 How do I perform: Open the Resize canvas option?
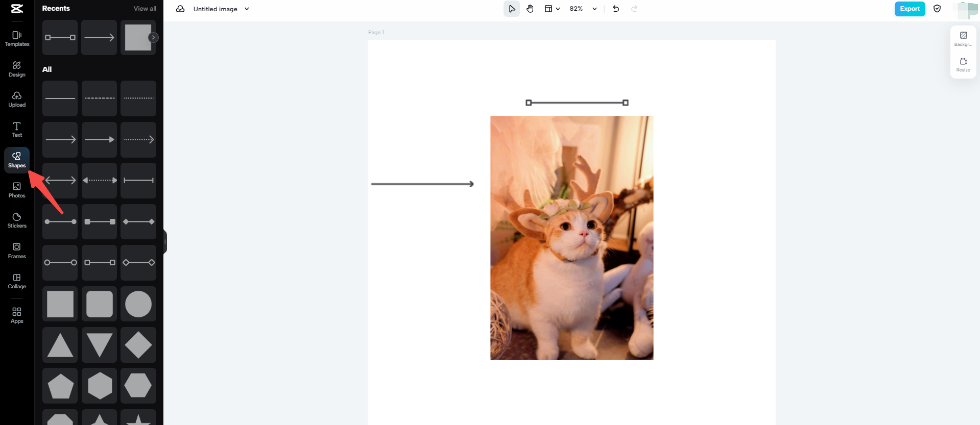[x=963, y=65]
